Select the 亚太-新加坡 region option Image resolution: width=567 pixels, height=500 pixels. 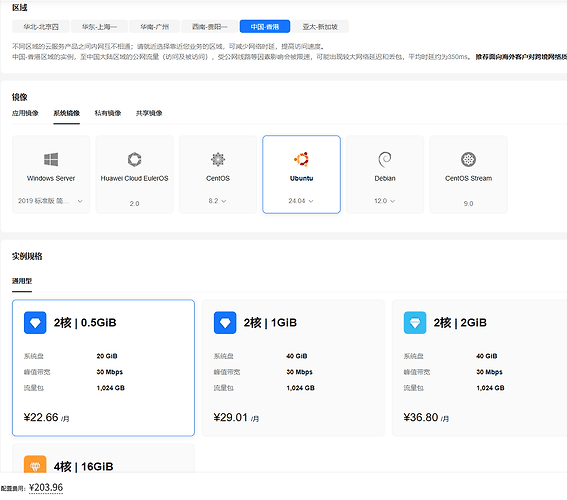(x=320, y=27)
